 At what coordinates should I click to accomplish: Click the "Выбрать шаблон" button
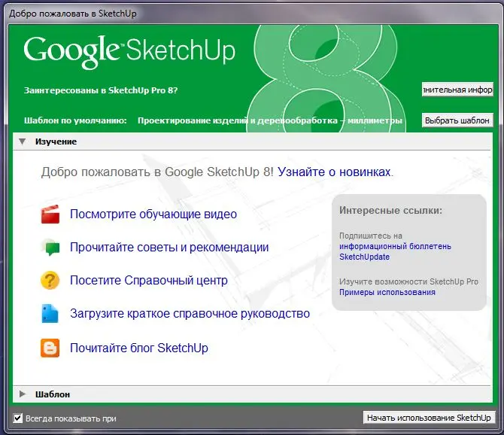pos(457,120)
